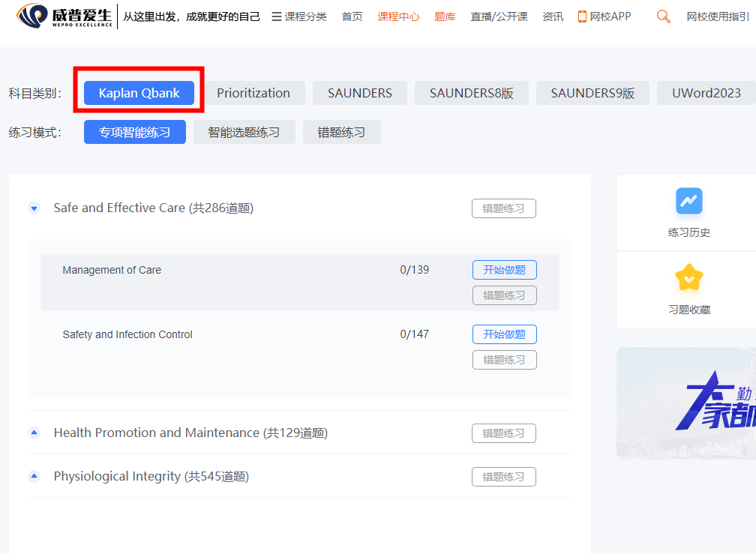The width and height of the screenshot is (756, 554).
Task: Expand the Physiological Integrity section
Action: pyautogui.click(x=34, y=476)
